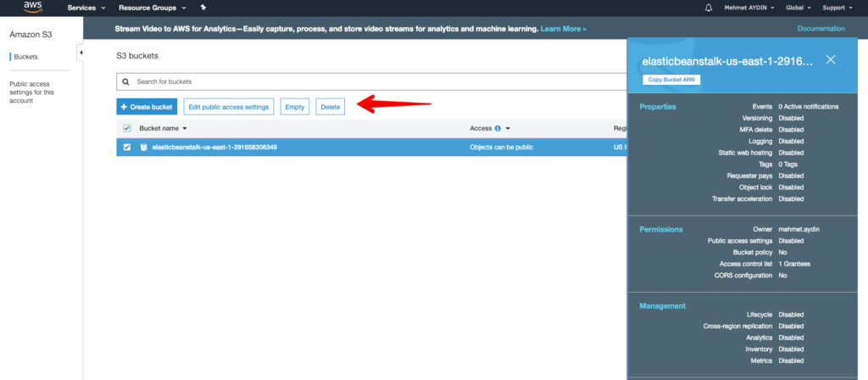The height and width of the screenshot is (380, 868).
Task: Click Edit public access settings button
Action: click(229, 107)
